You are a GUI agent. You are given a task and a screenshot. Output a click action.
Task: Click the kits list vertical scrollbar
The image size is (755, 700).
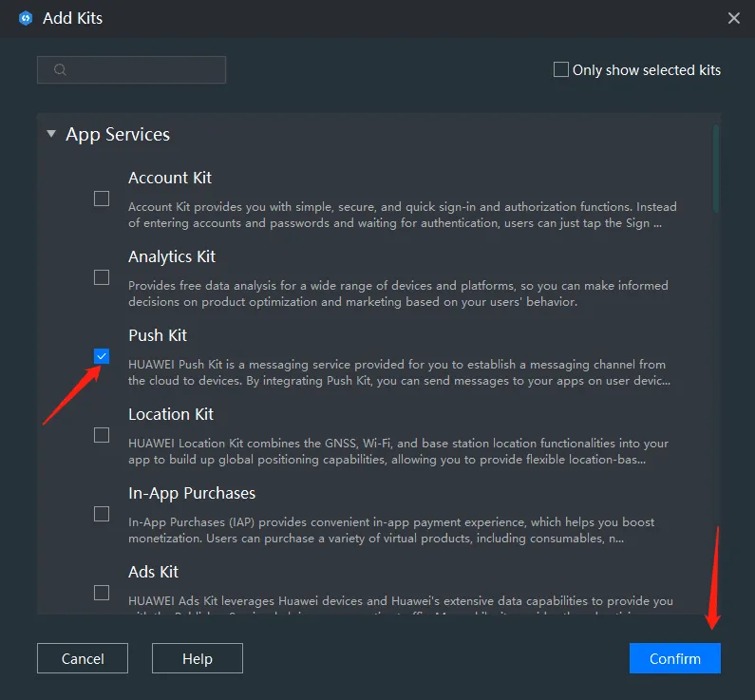point(716,171)
